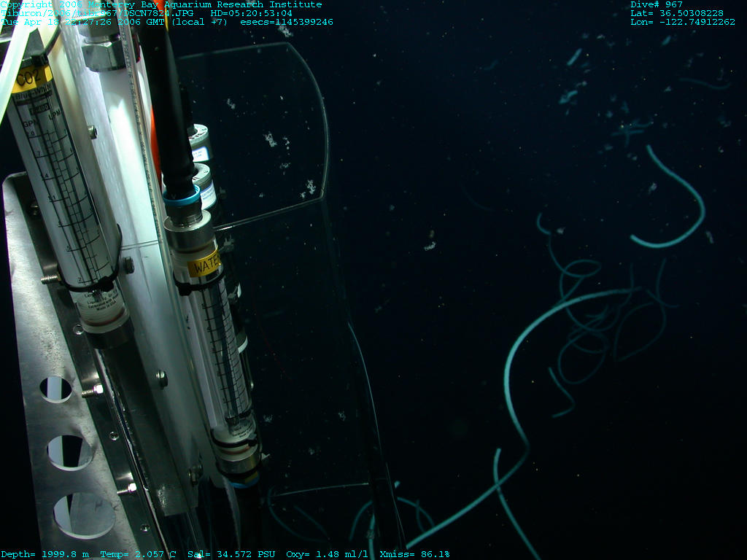
Task: Select the blue ring on black connector
Action: 180,197
